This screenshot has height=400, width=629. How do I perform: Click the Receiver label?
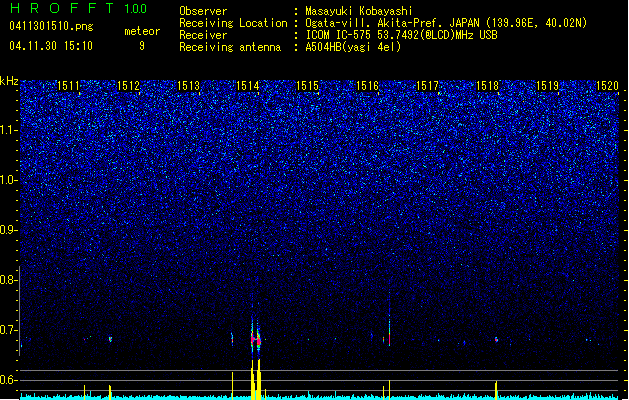pos(203,35)
